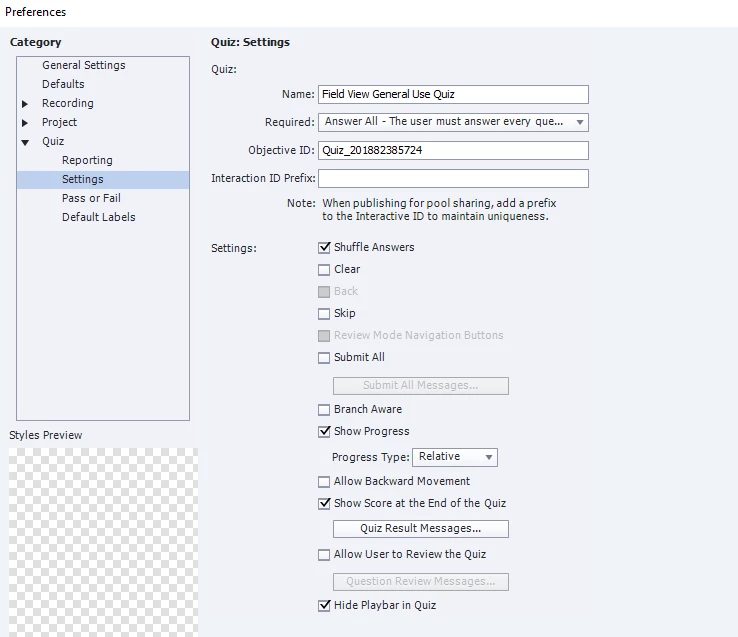Click into the Interaction ID Prefix field

(453, 178)
